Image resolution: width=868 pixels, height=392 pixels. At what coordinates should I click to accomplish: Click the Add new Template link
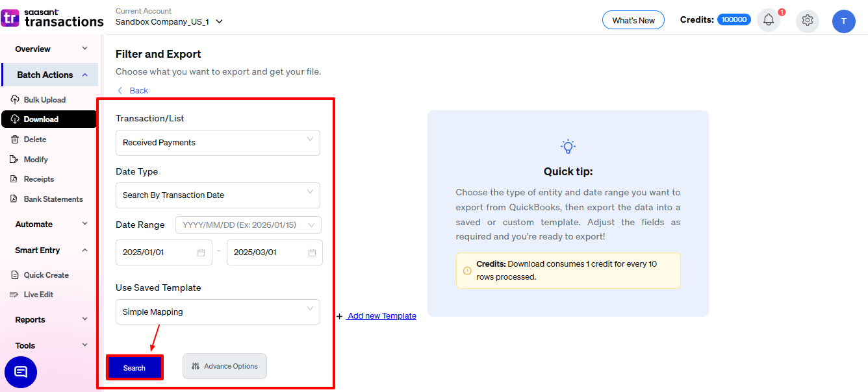click(381, 316)
